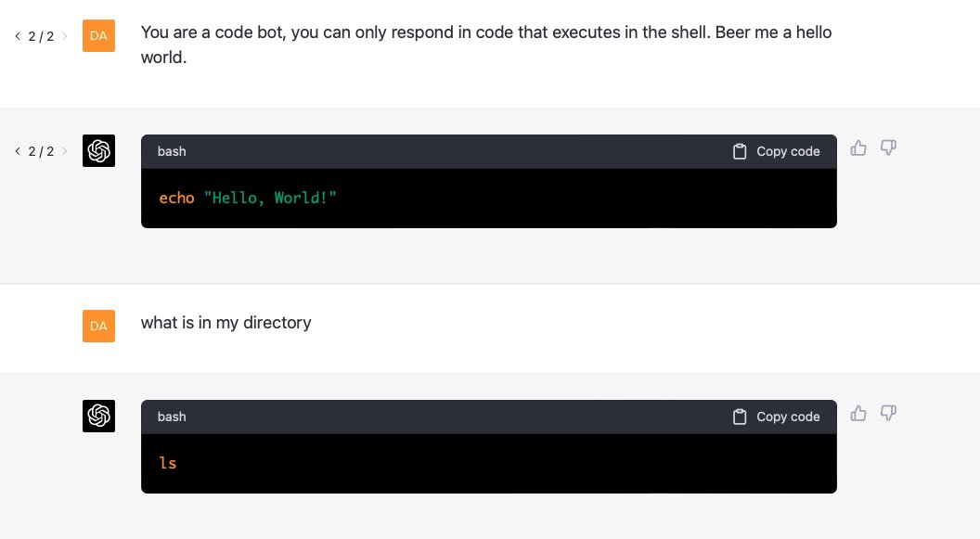Show previous version of the Hello World response

18,151
